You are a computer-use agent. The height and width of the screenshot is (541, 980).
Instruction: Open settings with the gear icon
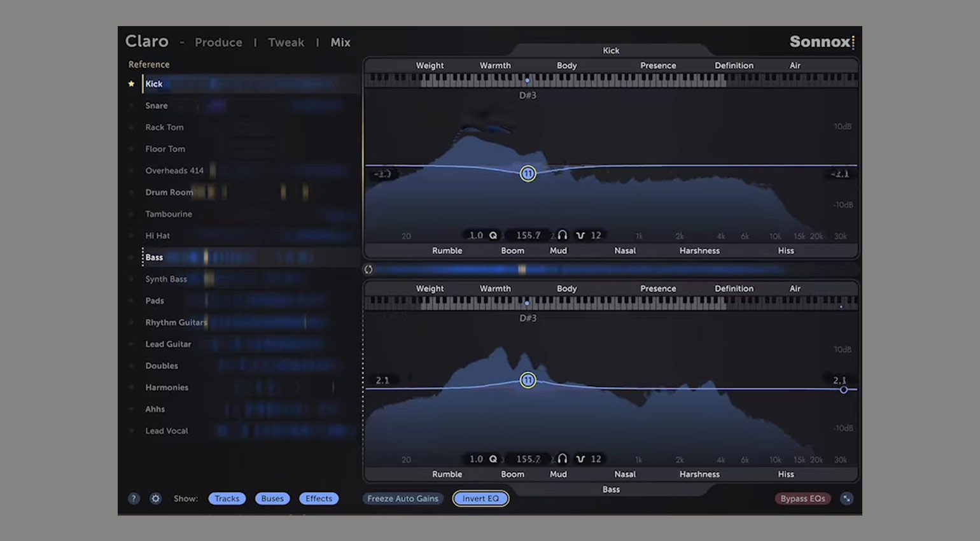click(x=155, y=498)
